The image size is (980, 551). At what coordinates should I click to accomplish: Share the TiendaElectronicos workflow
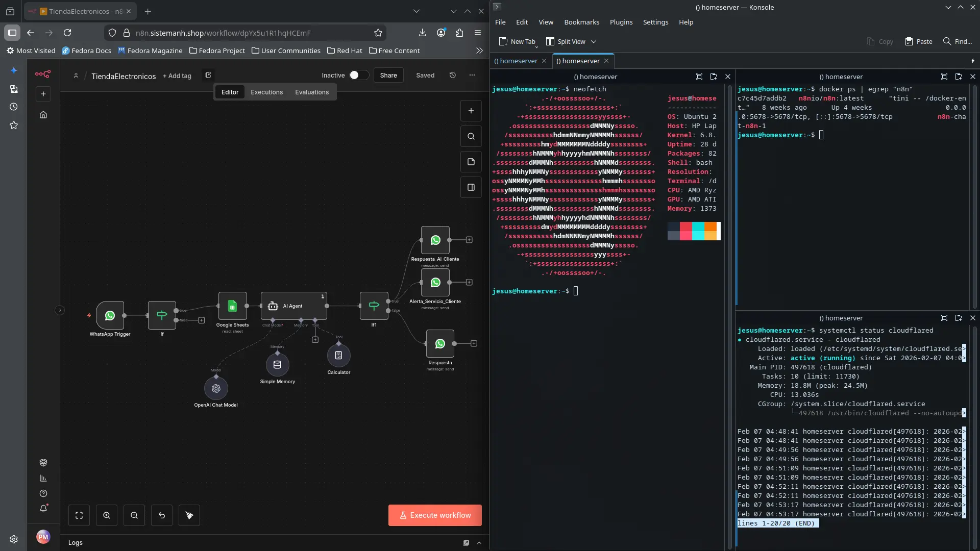(x=388, y=75)
